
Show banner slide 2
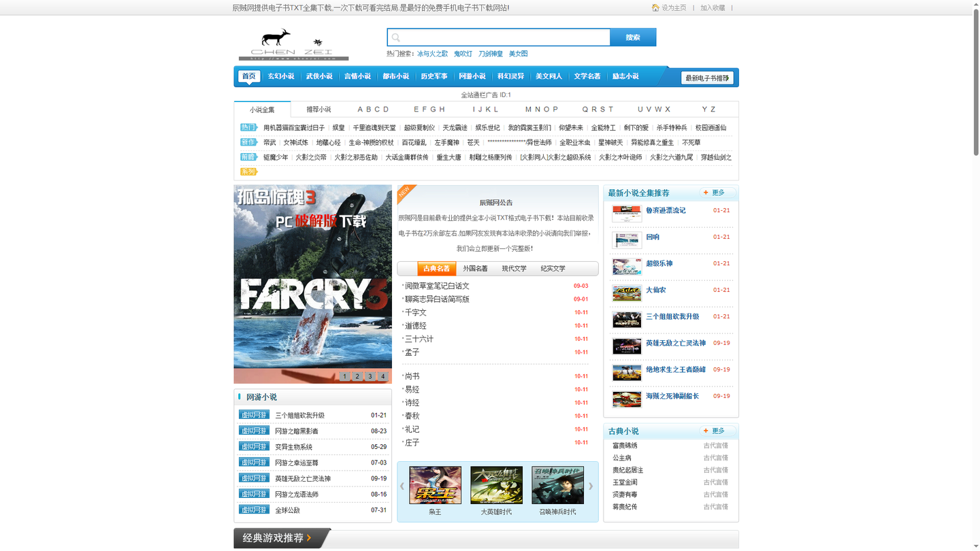[x=357, y=376]
